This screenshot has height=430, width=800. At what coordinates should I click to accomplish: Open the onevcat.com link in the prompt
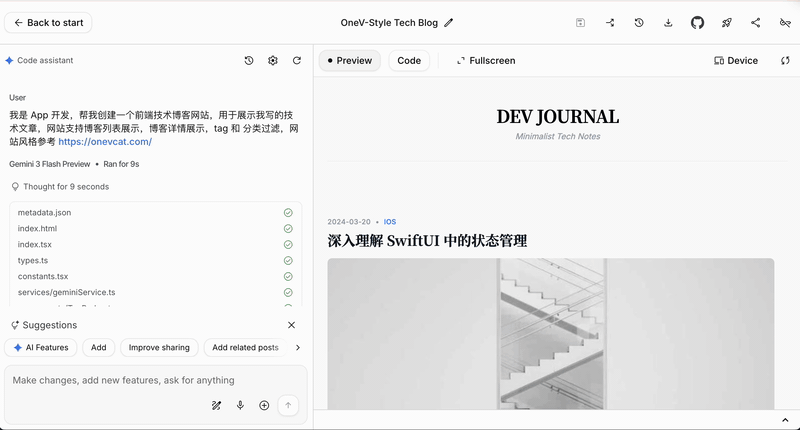coord(105,141)
